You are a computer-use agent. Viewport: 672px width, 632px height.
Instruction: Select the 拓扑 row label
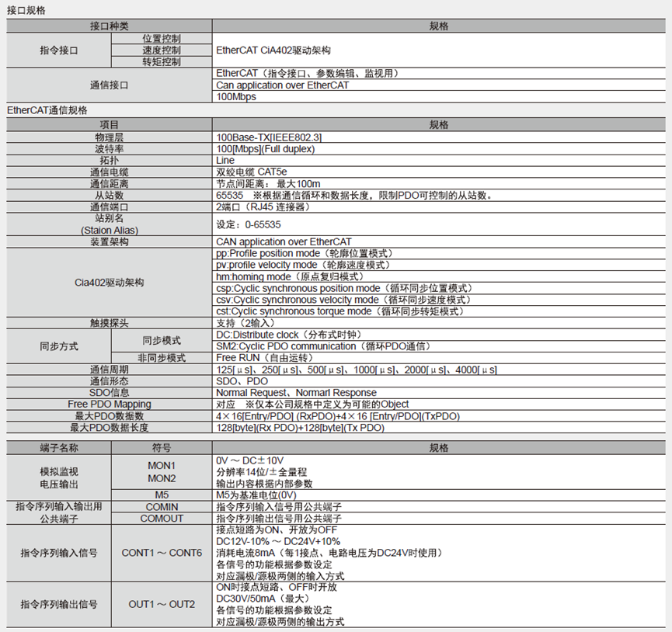pyautogui.click(x=110, y=160)
